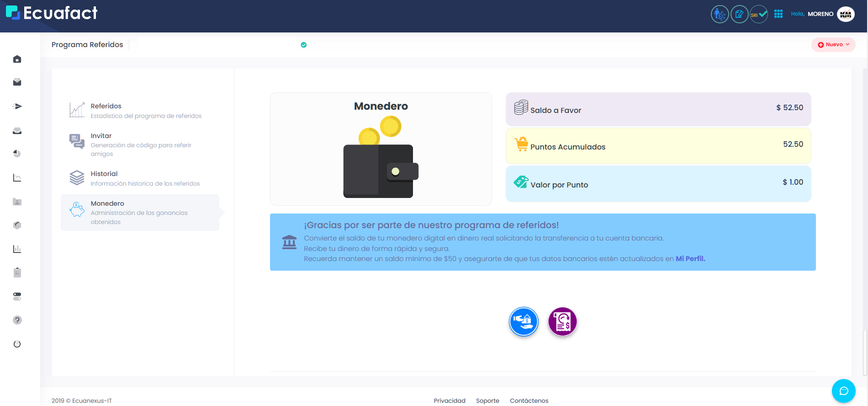868x406 pixels.
Task: Open the SRI checkmark icon in the header
Action: point(758,14)
